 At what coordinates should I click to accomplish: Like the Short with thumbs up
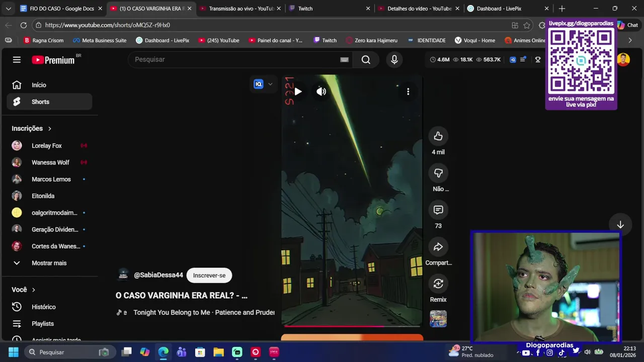438,136
